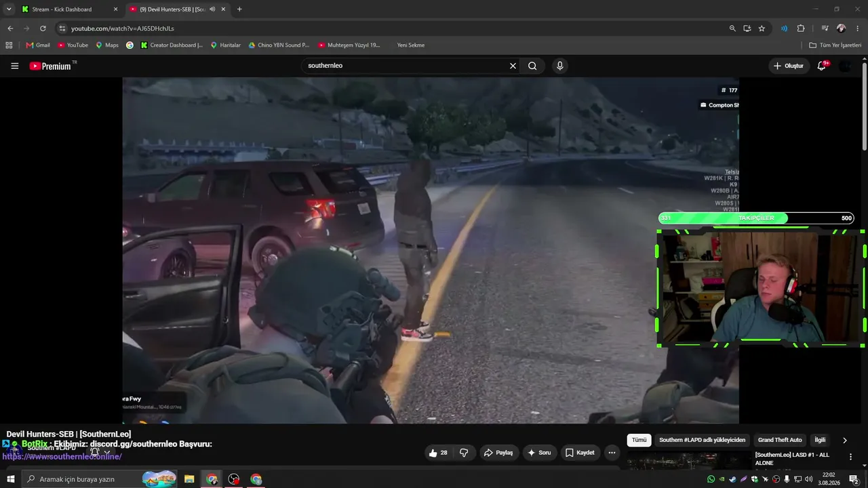Click the Windows taskbar search box
The width and height of the screenshot is (868, 488).
[100, 479]
